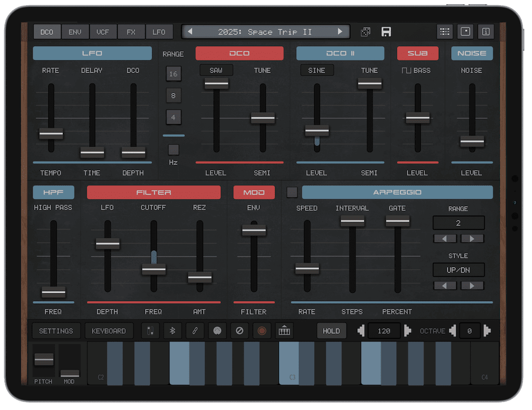Open the SAW waveform selector for DCO

coord(216,70)
